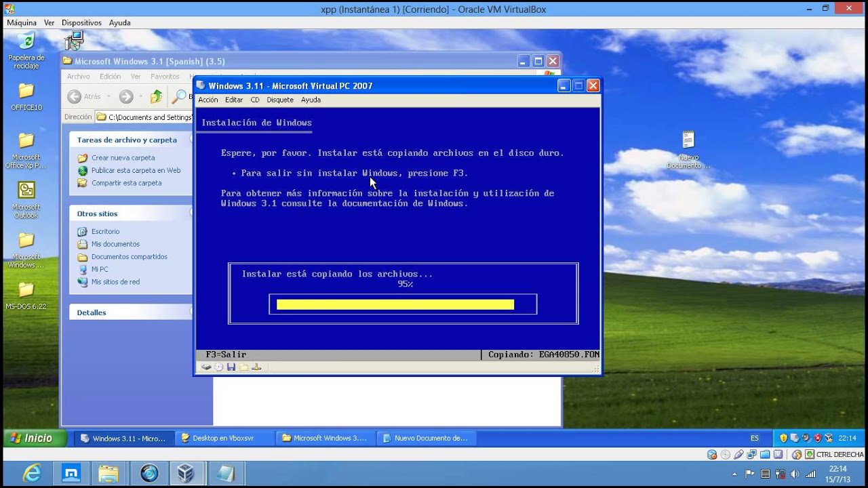The height and width of the screenshot is (488, 868).
Task: Open Documentos compartidos link
Action: point(129,257)
